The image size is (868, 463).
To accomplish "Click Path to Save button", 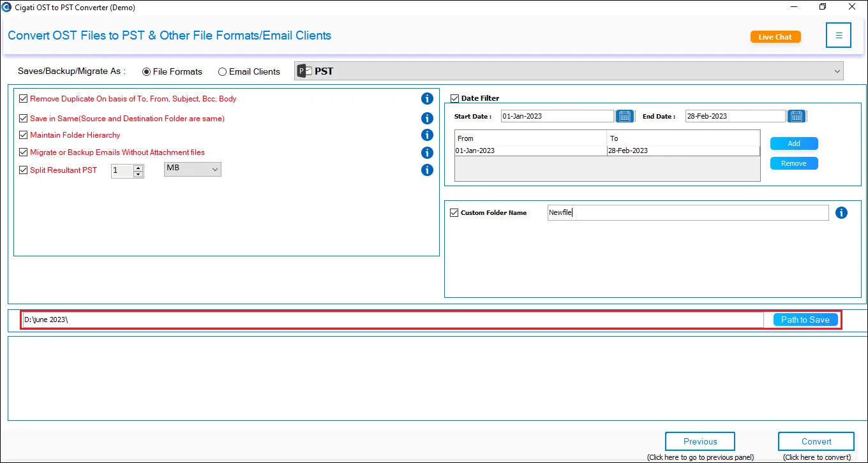I will [x=805, y=320].
